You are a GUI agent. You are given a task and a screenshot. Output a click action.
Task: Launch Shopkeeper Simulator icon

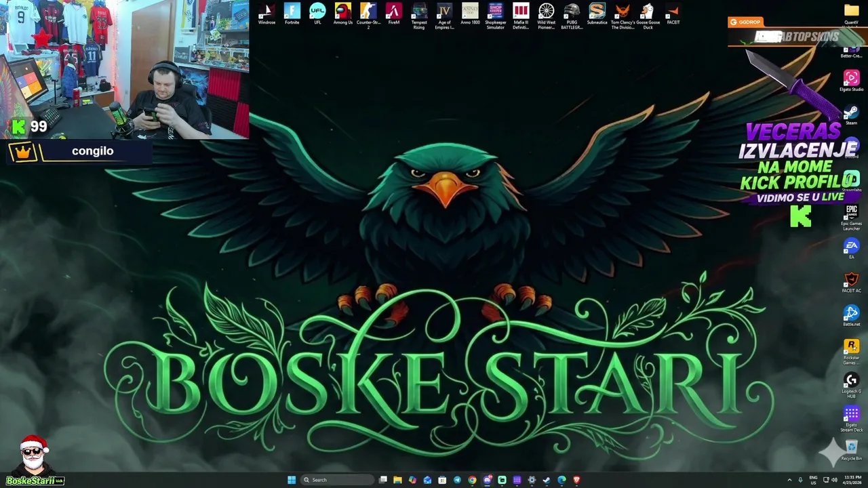(x=495, y=15)
